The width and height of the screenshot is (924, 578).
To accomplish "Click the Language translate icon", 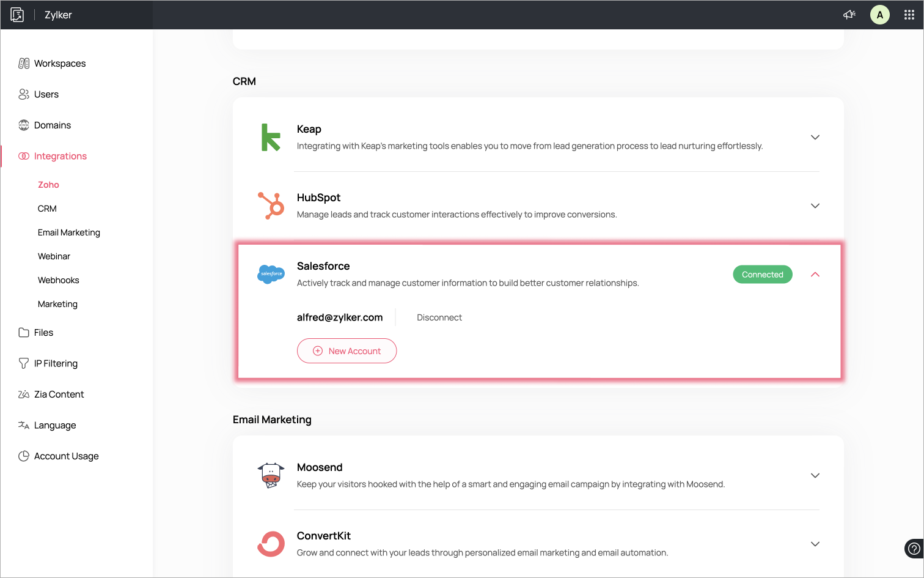I will (x=24, y=425).
